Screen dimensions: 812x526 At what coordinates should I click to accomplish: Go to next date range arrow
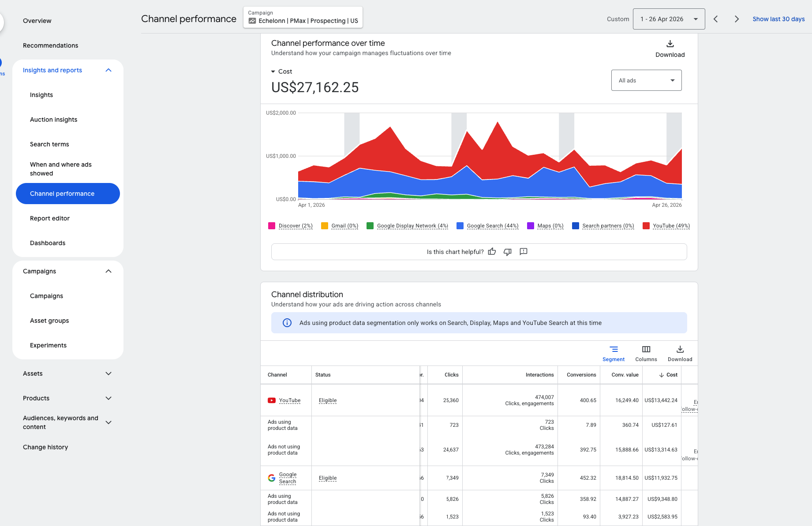[x=737, y=19]
